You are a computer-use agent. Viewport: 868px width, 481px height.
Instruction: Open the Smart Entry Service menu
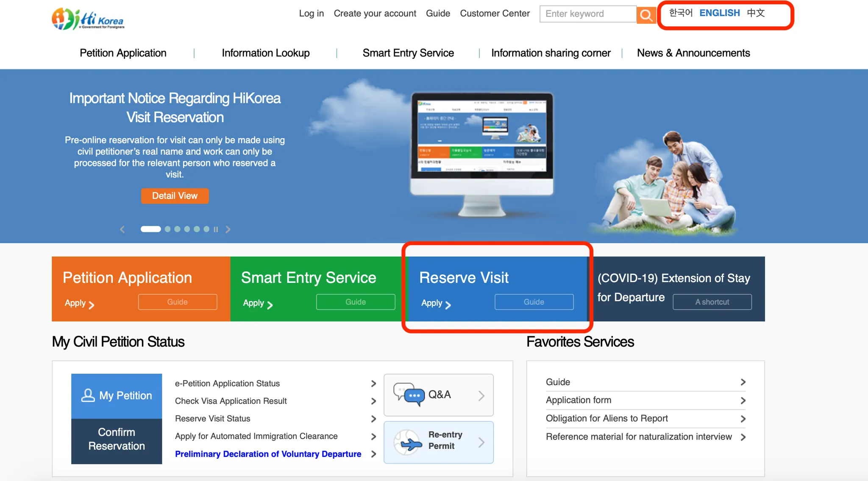(x=408, y=53)
